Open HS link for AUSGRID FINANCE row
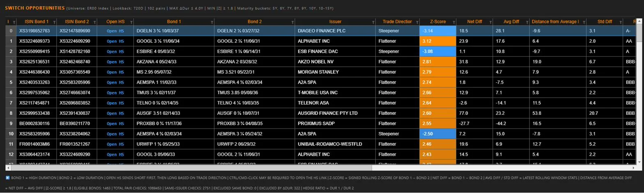This screenshot has height=196, width=644. click(115, 113)
